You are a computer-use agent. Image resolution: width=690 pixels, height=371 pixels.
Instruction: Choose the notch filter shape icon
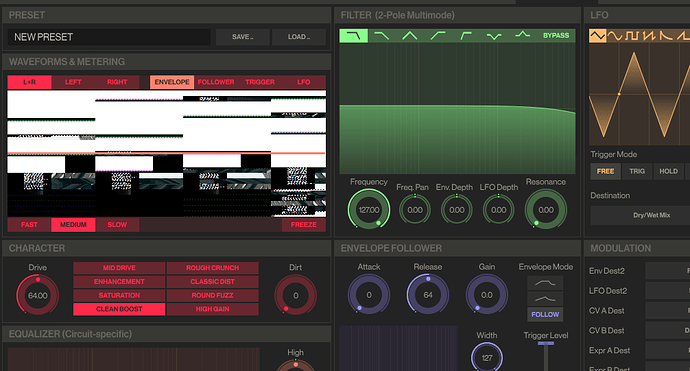click(494, 36)
